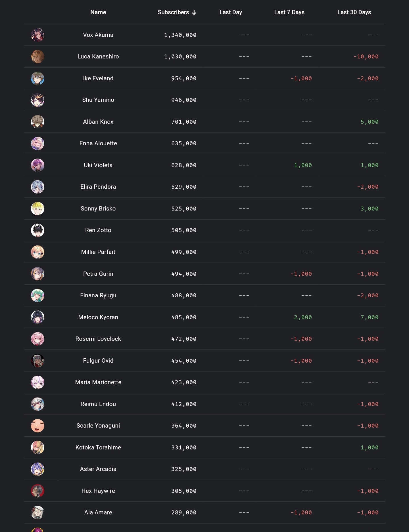Open Enna Alouette's name link
Image resolution: width=409 pixels, height=532 pixels.
click(98, 143)
